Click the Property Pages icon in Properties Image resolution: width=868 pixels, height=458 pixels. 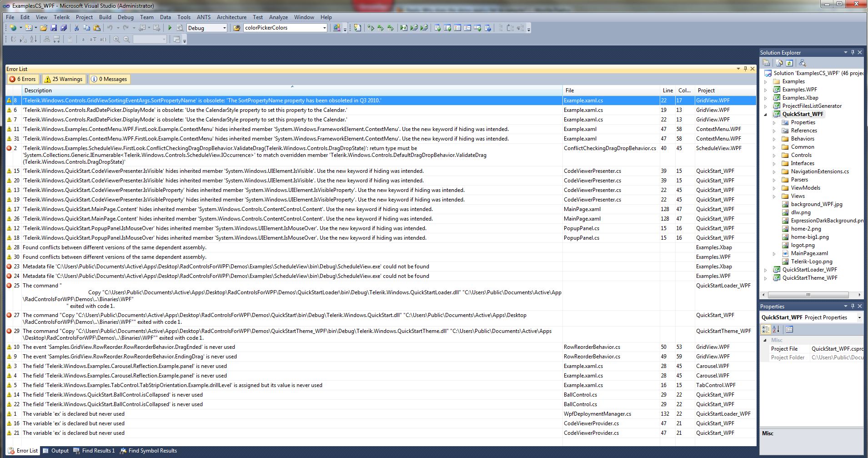pos(789,329)
